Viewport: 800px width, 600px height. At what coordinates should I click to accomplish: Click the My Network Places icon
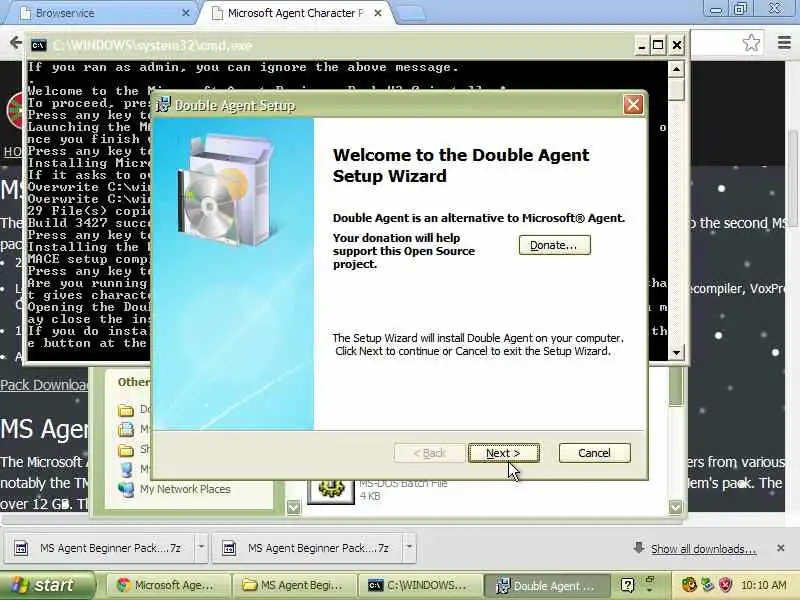point(126,489)
